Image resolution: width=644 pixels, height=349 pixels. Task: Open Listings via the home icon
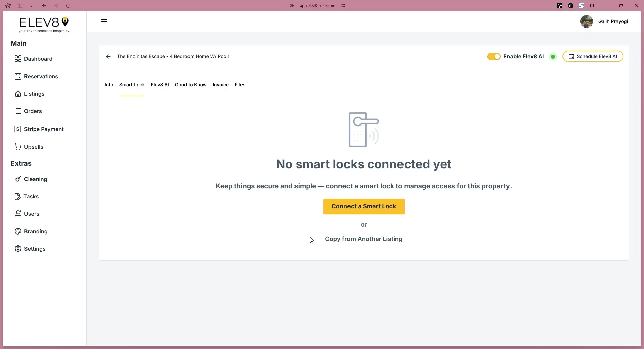(18, 94)
